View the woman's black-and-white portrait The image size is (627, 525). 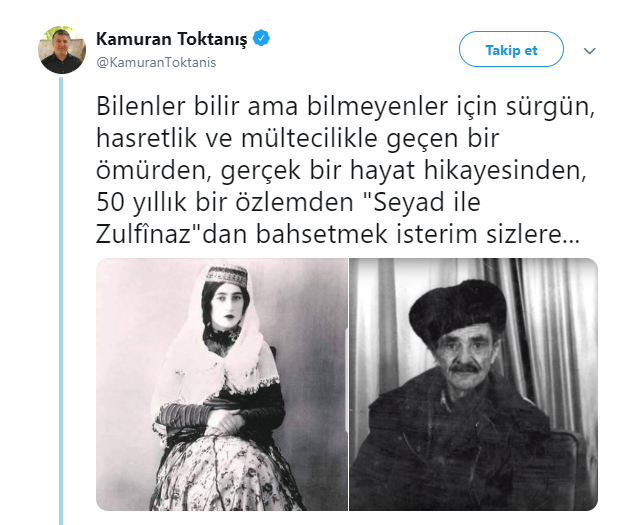(222, 384)
